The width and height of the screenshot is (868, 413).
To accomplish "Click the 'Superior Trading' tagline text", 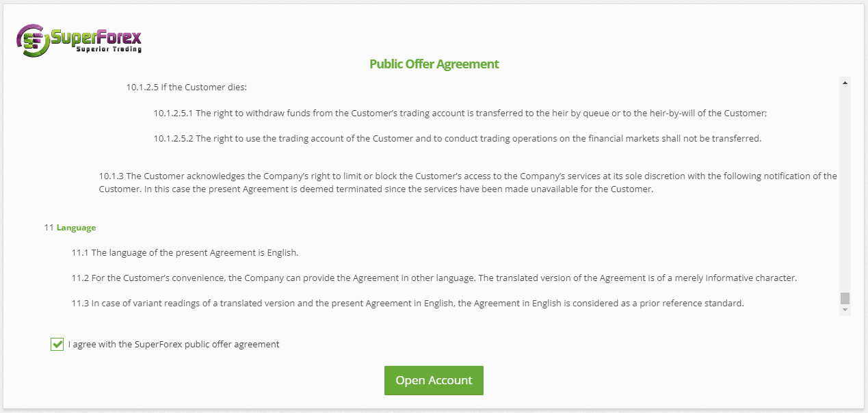I will point(109,49).
